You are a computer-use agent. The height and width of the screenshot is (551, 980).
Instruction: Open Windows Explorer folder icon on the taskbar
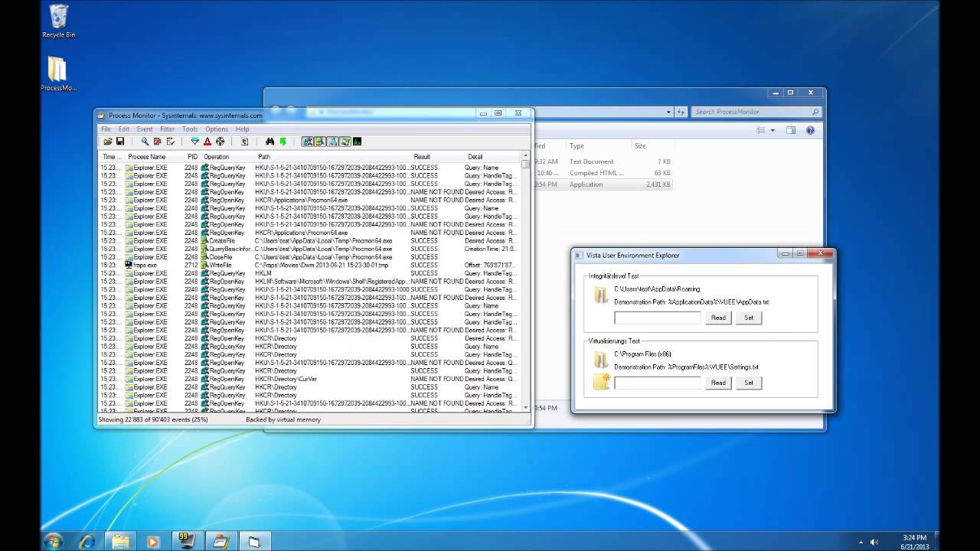[120, 541]
